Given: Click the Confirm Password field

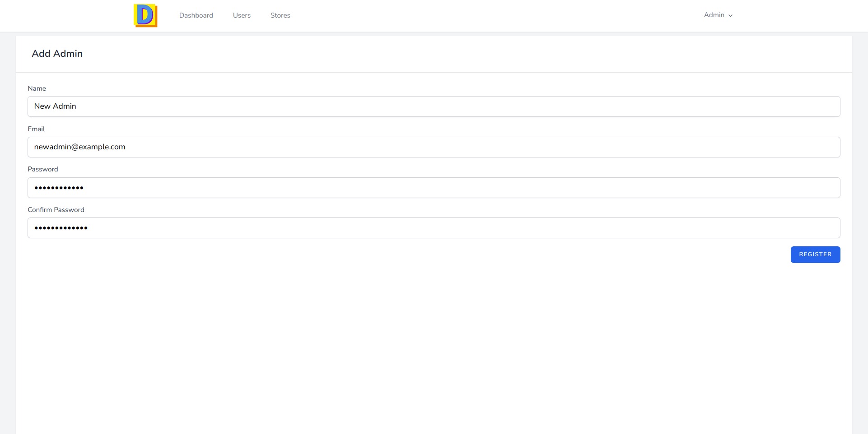Looking at the screenshot, I should click(434, 228).
